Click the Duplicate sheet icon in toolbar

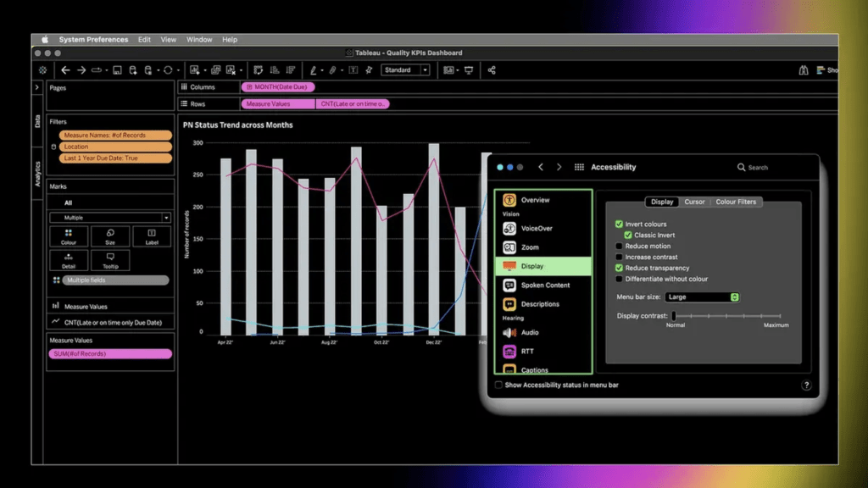pyautogui.click(x=216, y=70)
